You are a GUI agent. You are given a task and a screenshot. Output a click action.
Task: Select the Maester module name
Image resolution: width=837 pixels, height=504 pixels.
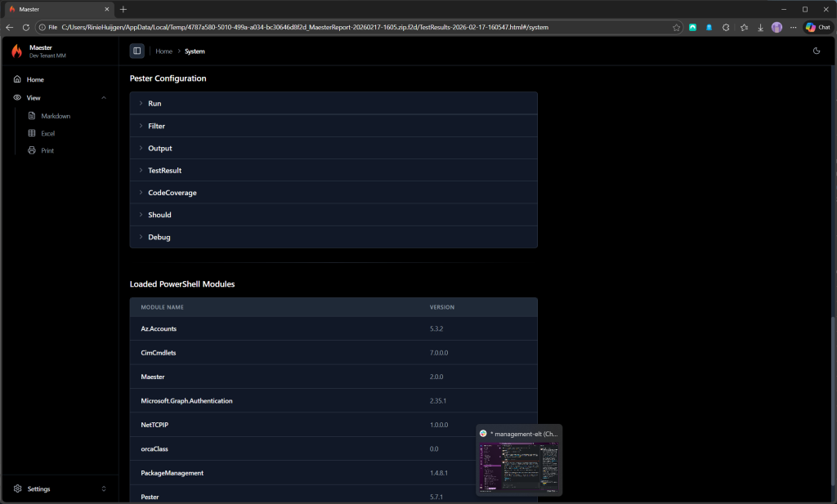(153, 377)
